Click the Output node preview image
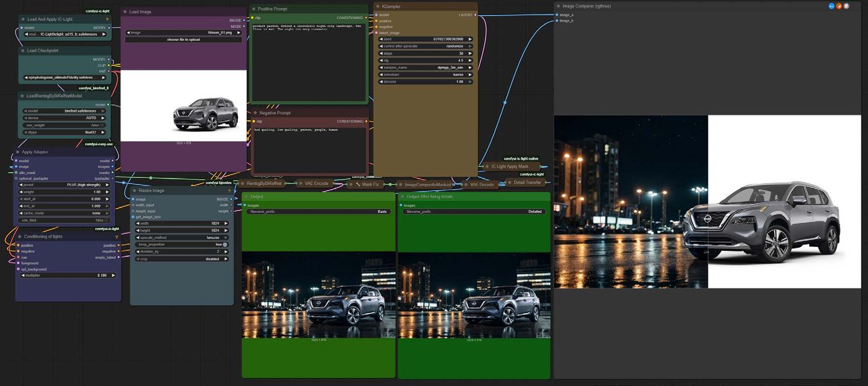Viewport: 868px width, 386px height. pyautogui.click(x=319, y=295)
